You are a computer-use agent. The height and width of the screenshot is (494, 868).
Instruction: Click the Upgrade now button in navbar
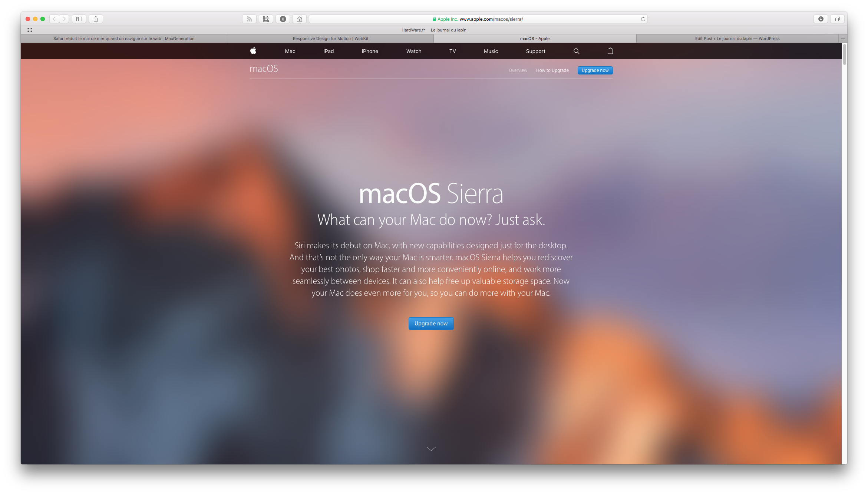[x=595, y=70]
